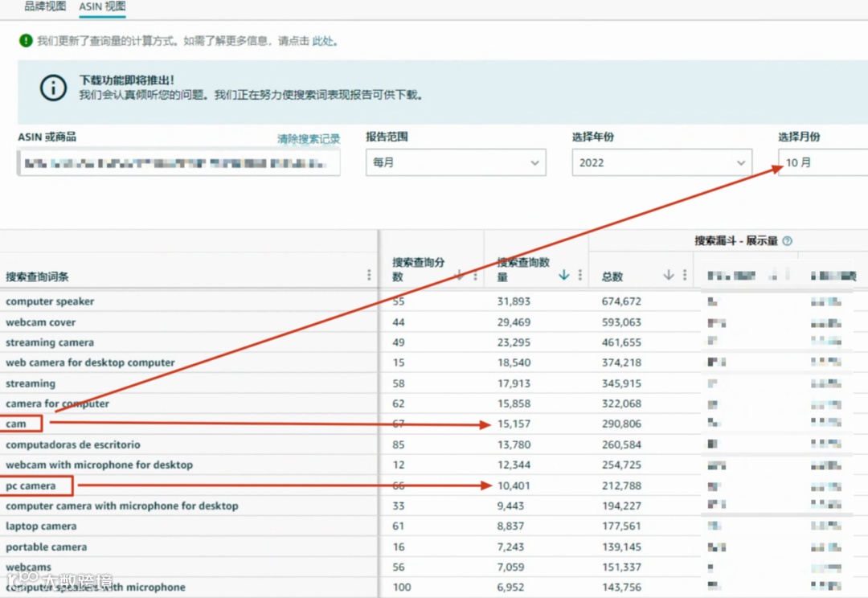868x598 pixels.
Task: Click the query score 55 cell
Action: 399,301
